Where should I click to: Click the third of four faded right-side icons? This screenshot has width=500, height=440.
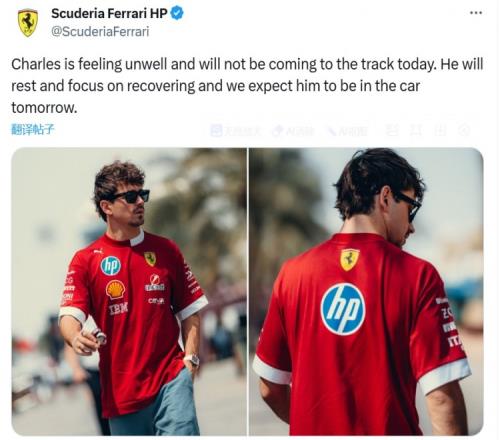(440, 130)
